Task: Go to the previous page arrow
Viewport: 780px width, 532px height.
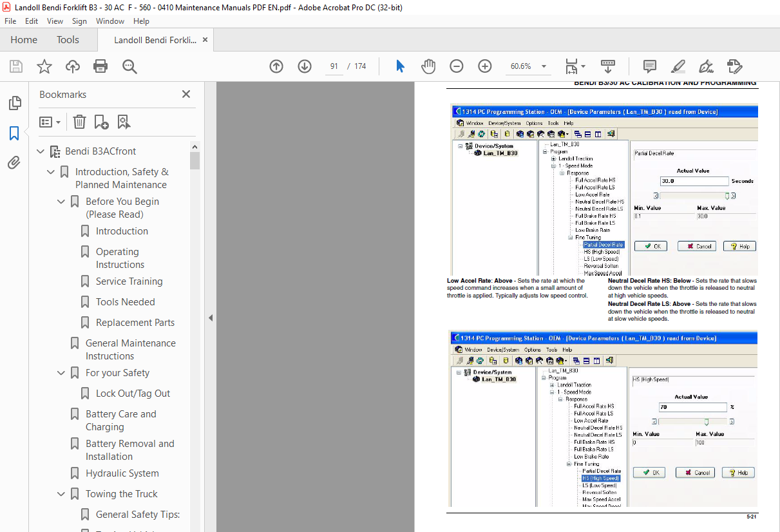Action: [276, 66]
